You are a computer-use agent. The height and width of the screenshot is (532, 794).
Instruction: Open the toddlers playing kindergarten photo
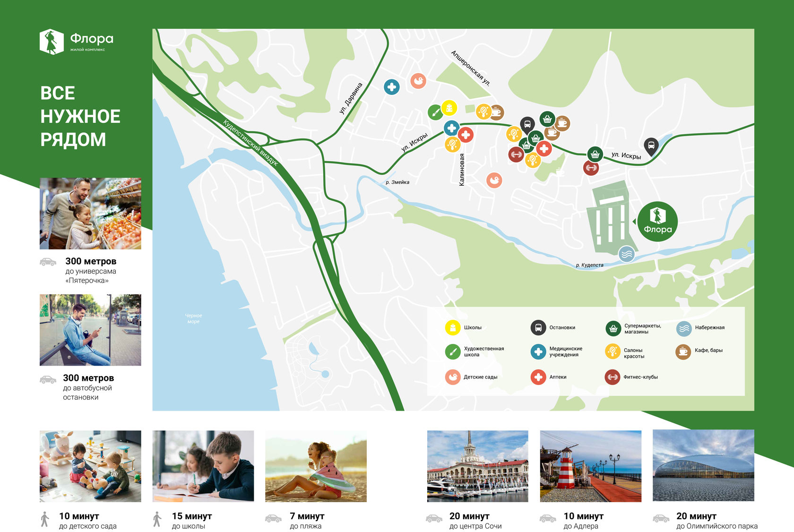(90, 466)
